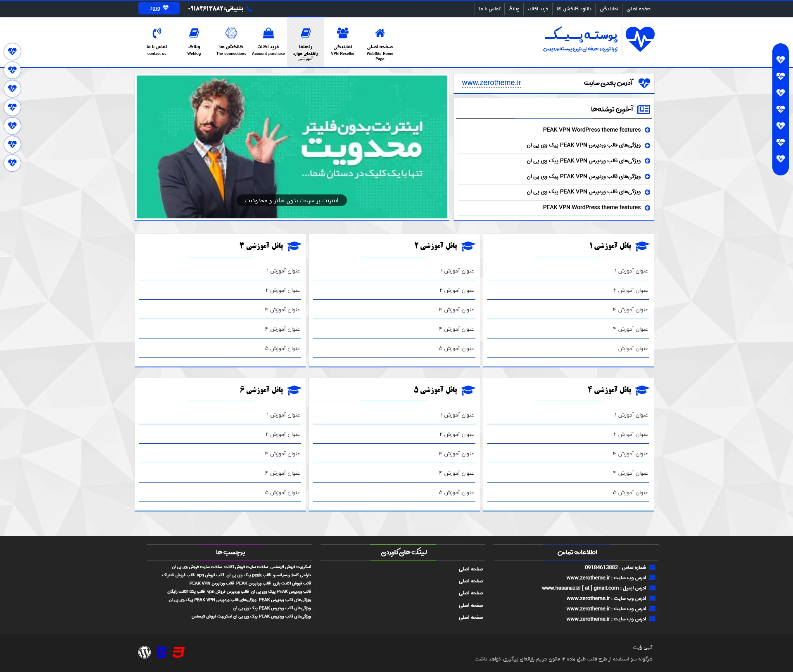Select صفحه اصلی in top bar menu
This screenshot has width=793, height=672.
click(x=639, y=9)
